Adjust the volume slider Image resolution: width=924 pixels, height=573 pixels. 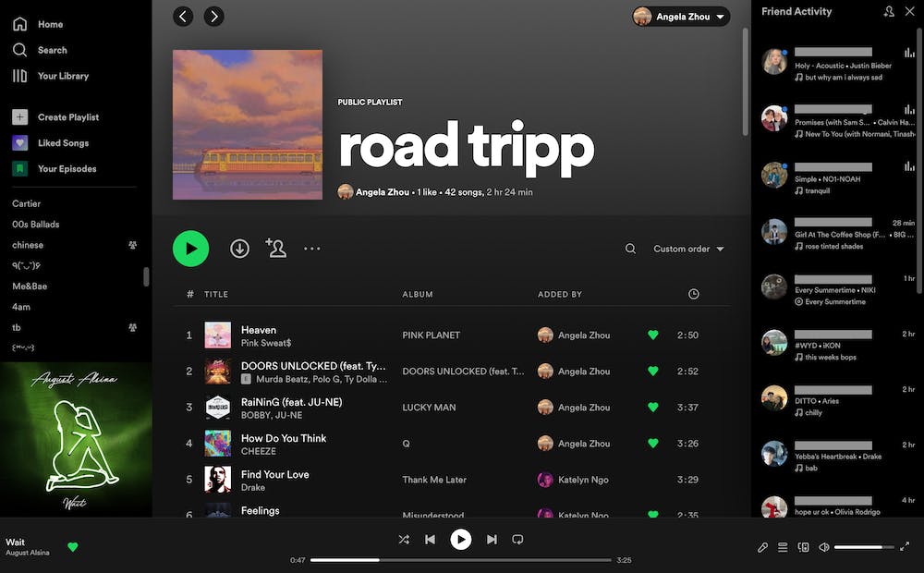click(x=864, y=547)
